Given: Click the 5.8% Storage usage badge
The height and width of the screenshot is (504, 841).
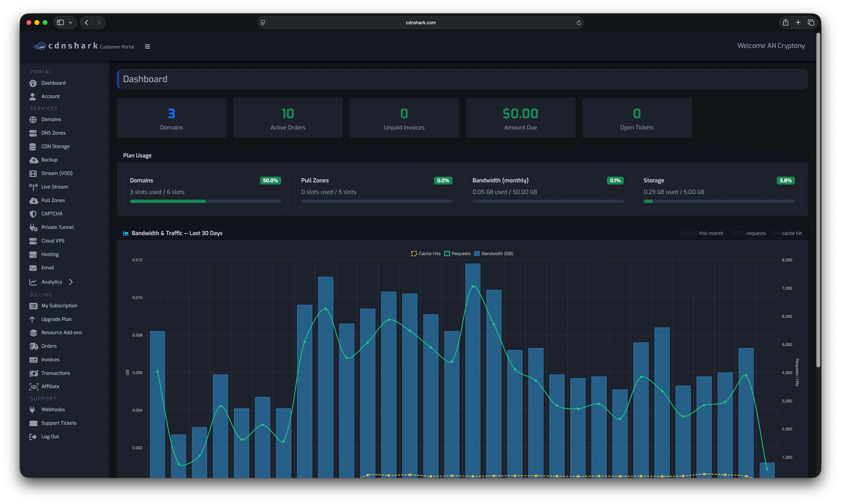Looking at the screenshot, I should [x=786, y=180].
